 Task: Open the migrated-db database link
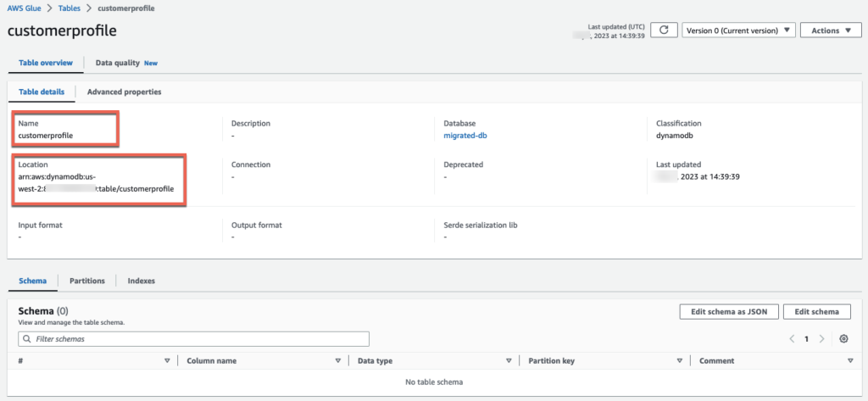pyautogui.click(x=465, y=135)
